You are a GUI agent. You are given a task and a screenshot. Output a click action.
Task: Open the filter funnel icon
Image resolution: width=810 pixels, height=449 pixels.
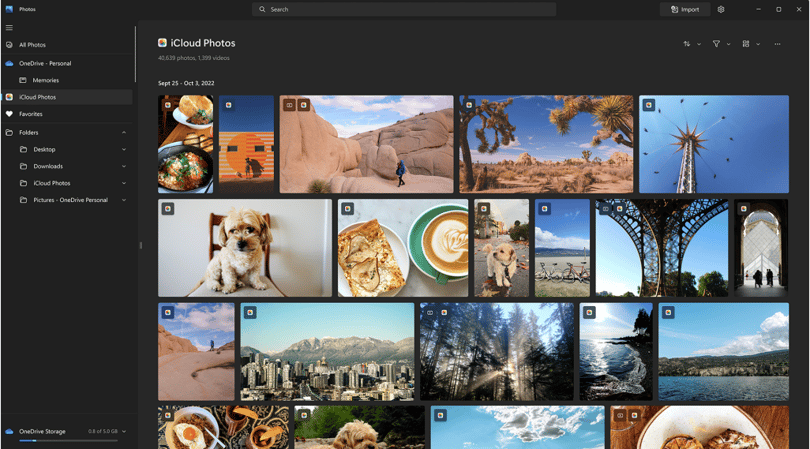[716, 44]
